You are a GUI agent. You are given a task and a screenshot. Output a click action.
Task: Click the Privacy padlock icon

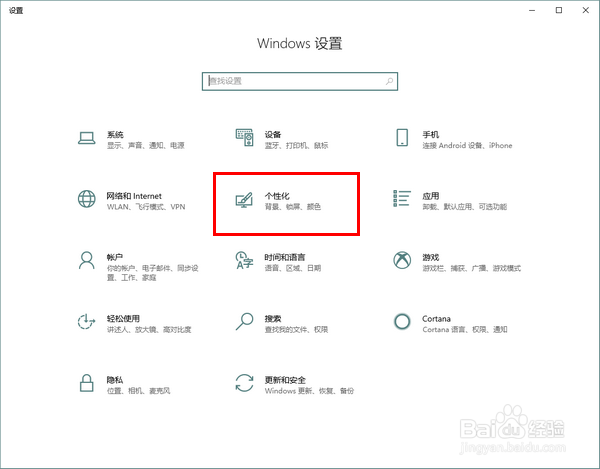(x=86, y=383)
